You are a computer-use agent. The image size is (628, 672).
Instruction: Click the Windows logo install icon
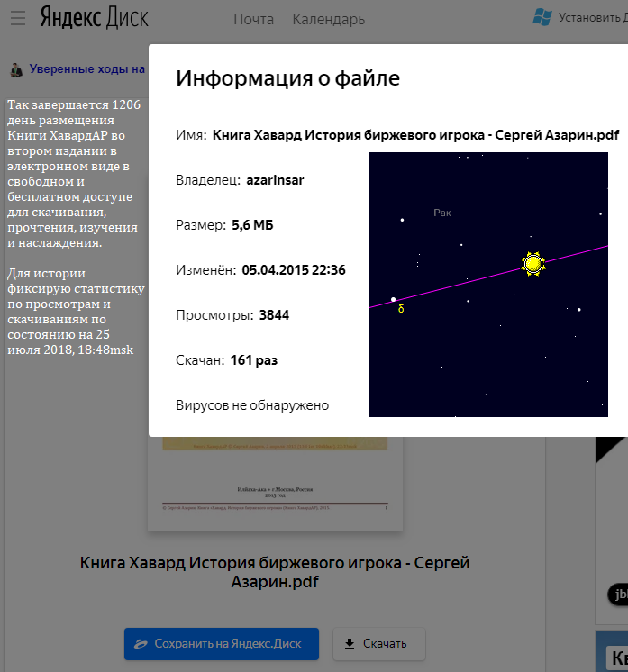point(542,17)
